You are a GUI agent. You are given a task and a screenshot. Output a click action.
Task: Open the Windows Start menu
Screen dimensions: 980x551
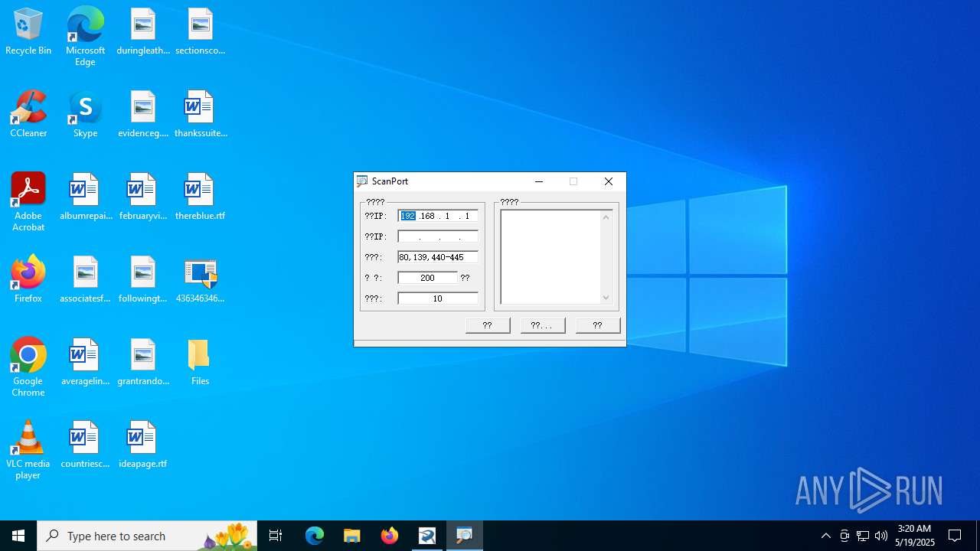pyautogui.click(x=18, y=536)
